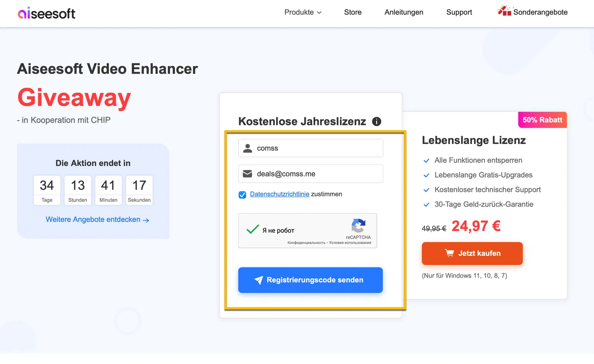Click the shopping cart icon on Jetzt kaufen

click(449, 253)
